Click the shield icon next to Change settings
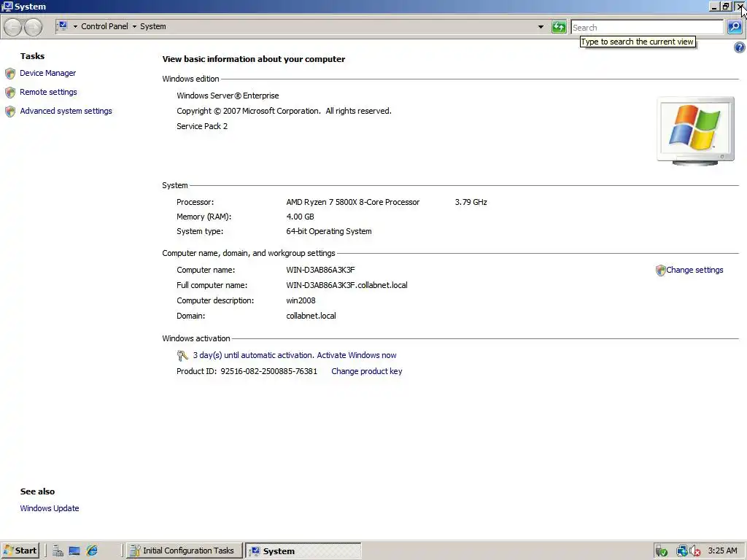This screenshot has height=560, width=747. [x=660, y=271]
